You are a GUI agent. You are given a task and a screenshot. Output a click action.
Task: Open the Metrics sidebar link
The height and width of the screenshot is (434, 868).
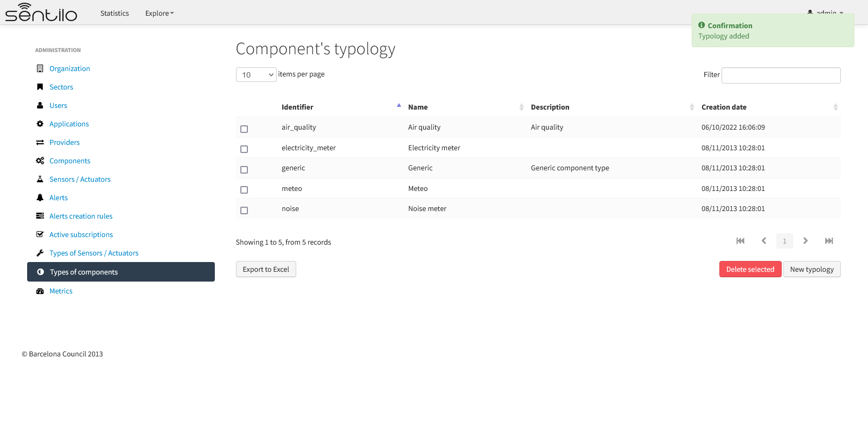61,291
